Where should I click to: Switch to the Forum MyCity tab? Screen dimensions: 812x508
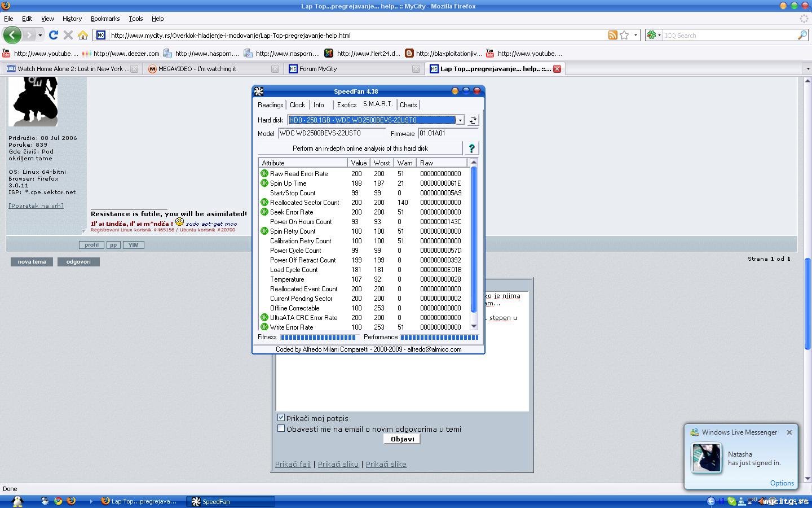[x=354, y=69]
